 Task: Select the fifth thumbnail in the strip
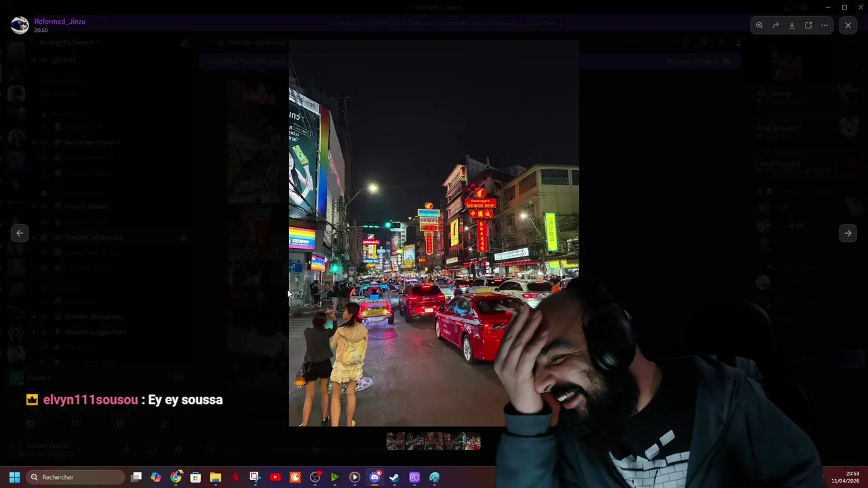(x=471, y=441)
